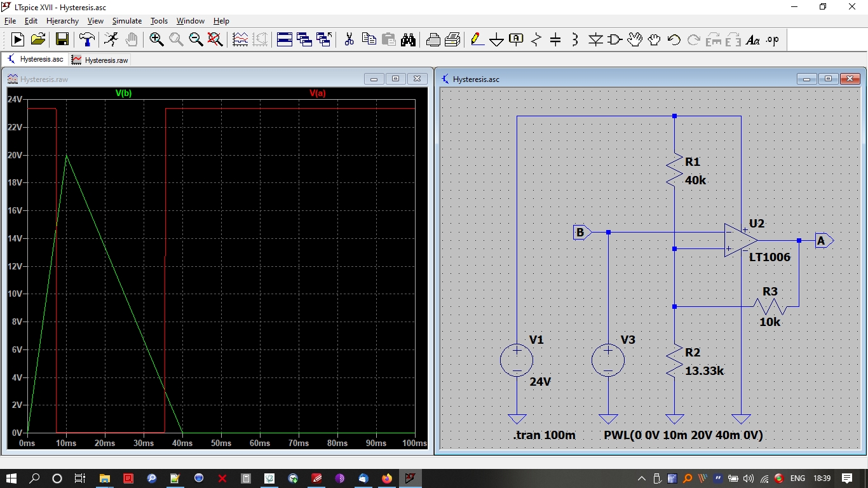
Task: Open a file with the folder icon
Action: pyautogui.click(x=38, y=39)
